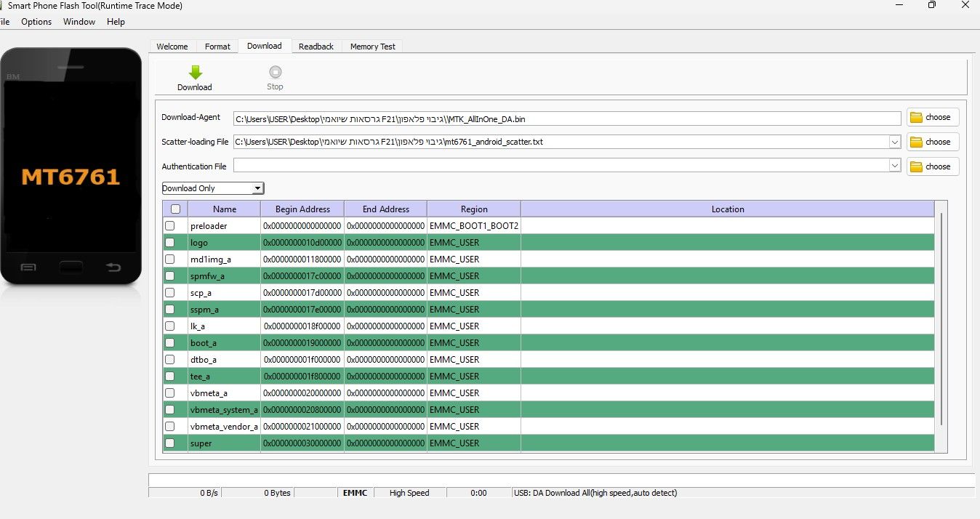Switch to the Welcome tab

coord(172,47)
